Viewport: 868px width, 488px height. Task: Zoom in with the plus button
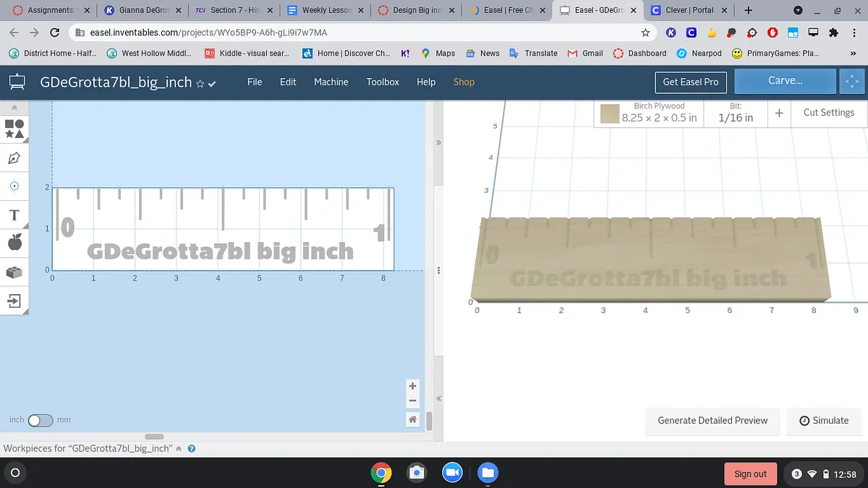tap(412, 387)
